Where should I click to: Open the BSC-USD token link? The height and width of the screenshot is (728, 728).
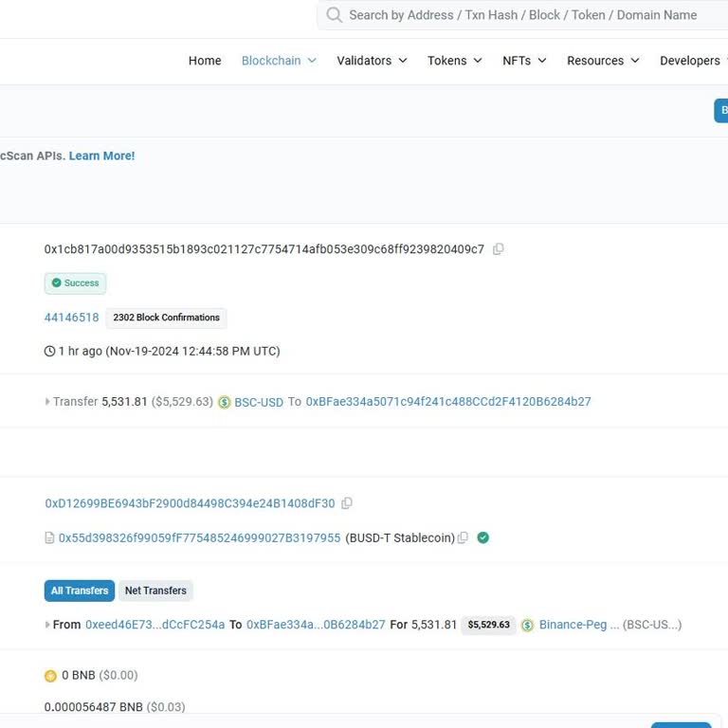[259, 402]
